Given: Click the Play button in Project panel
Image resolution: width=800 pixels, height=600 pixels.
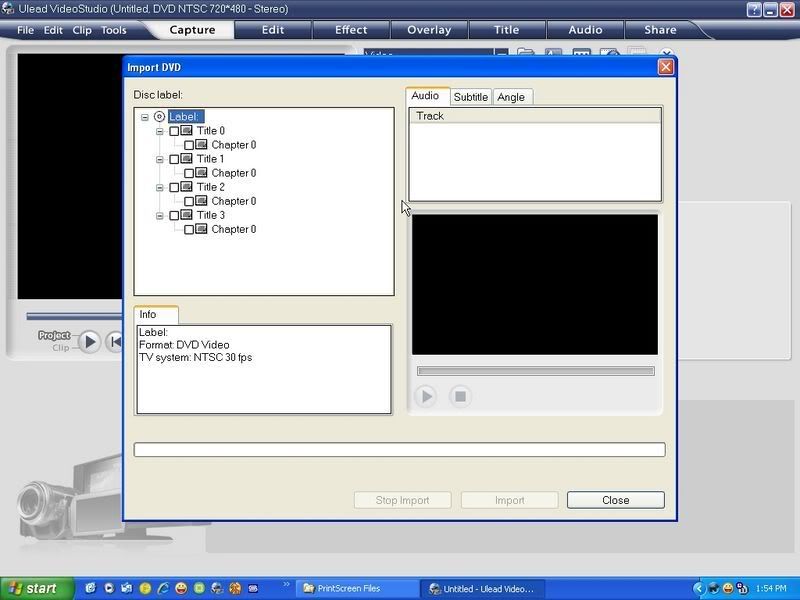Looking at the screenshot, I should [89, 342].
